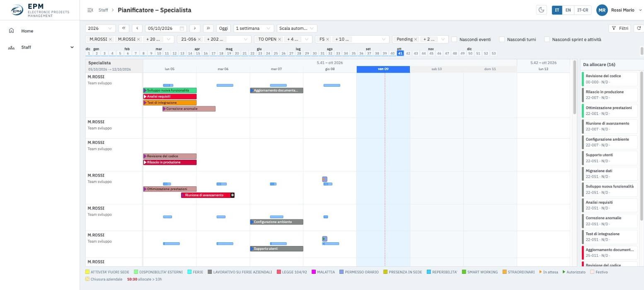Open the Filtri button
Viewport: 644px width, 290px height.
pos(620,28)
